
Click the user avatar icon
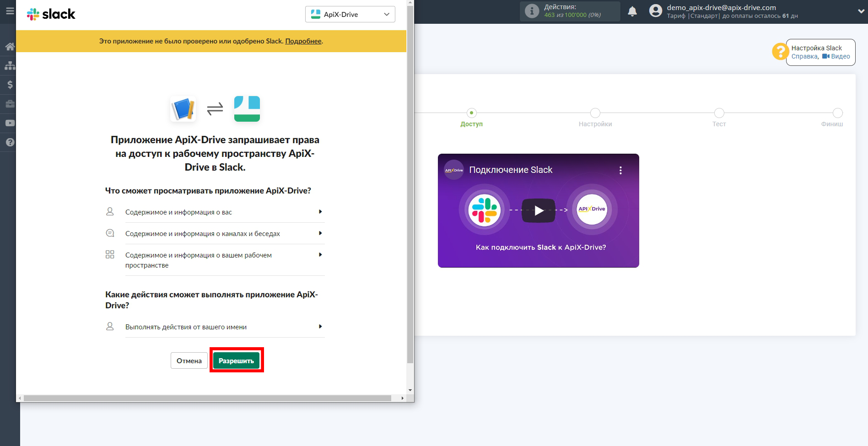[x=656, y=11]
